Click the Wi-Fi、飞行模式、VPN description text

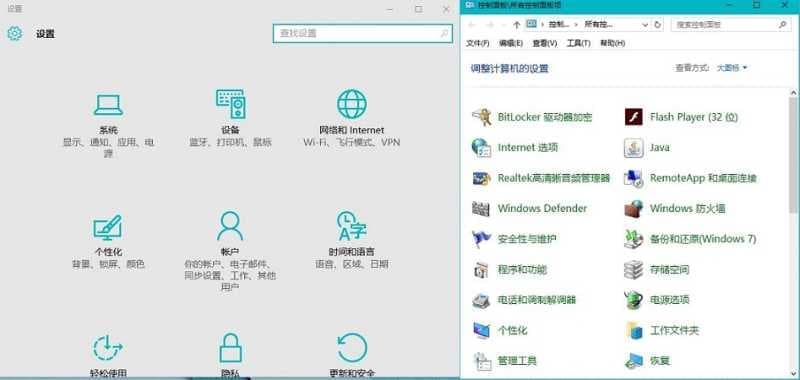[x=352, y=142]
